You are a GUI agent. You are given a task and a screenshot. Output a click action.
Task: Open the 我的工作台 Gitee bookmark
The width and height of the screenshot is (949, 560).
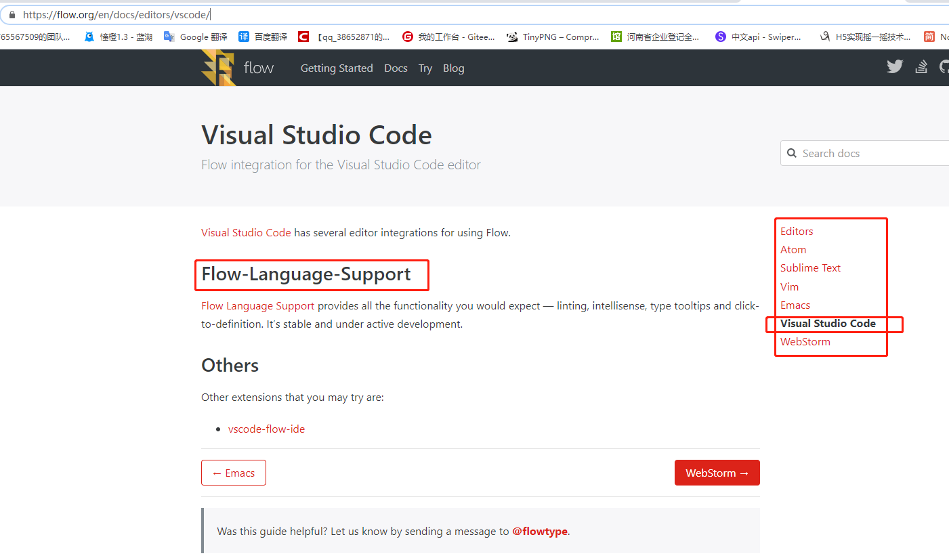(448, 37)
